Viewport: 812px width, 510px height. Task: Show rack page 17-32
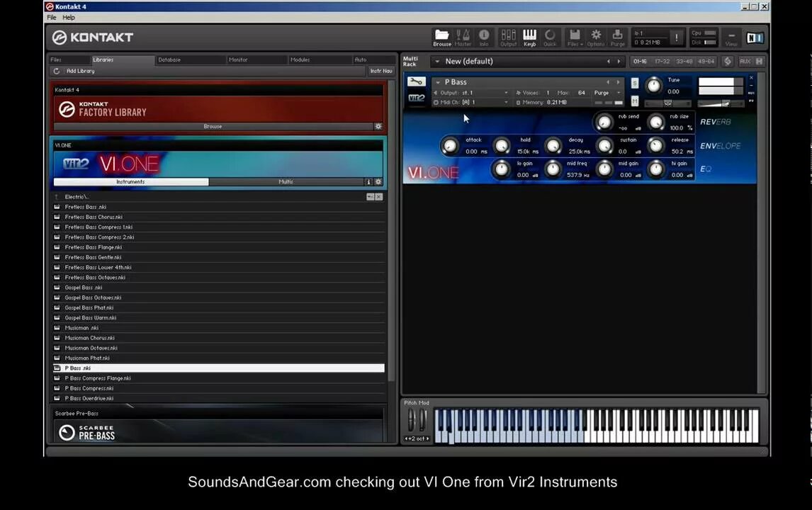click(662, 61)
